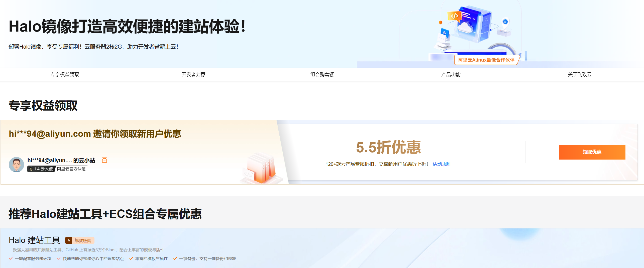Click the 5.5折优惠 discount text

388,147
